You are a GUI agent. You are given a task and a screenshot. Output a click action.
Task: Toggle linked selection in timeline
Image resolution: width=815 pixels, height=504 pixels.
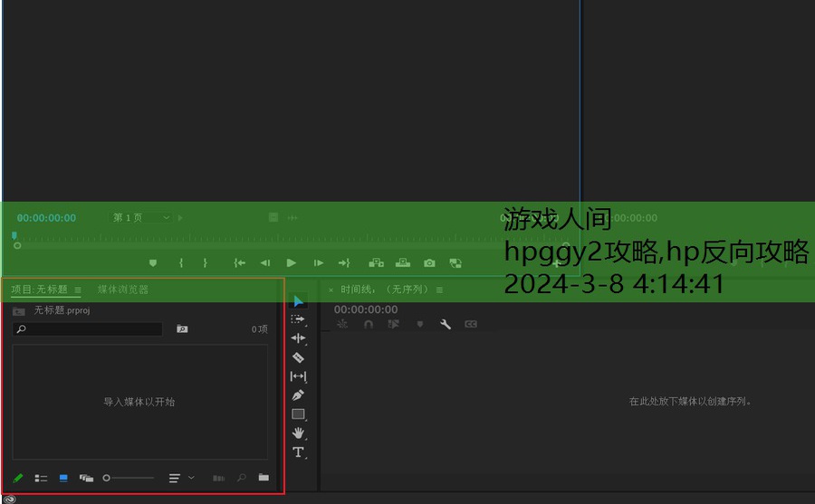tap(394, 324)
